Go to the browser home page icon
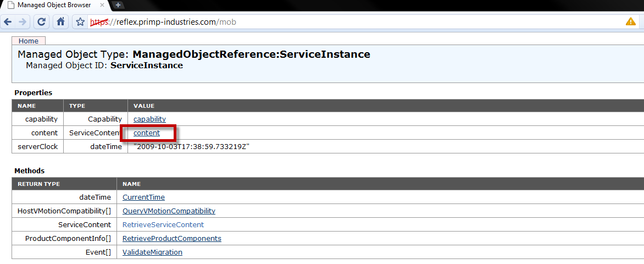644x264 pixels. [61, 22]
